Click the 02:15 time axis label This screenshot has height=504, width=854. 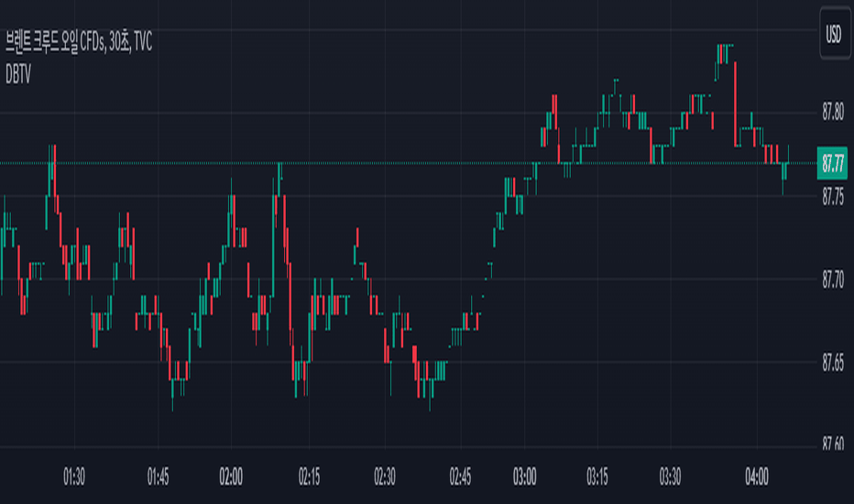310,477
